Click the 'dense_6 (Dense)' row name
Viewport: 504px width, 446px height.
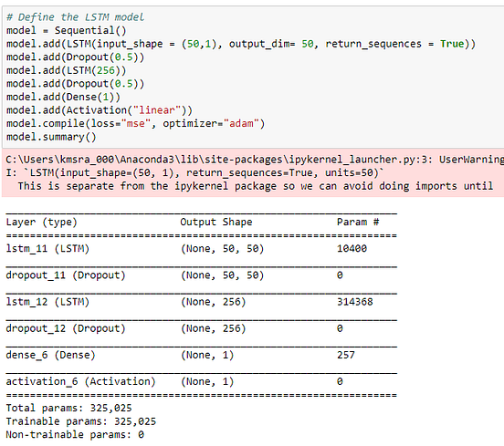point(51,355)
